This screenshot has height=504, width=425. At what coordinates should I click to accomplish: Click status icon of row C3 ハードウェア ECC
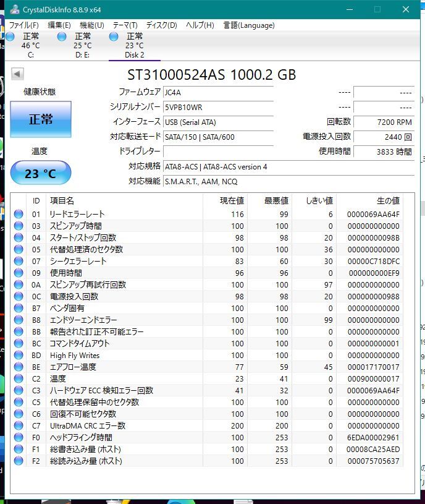tap(19, 390)
